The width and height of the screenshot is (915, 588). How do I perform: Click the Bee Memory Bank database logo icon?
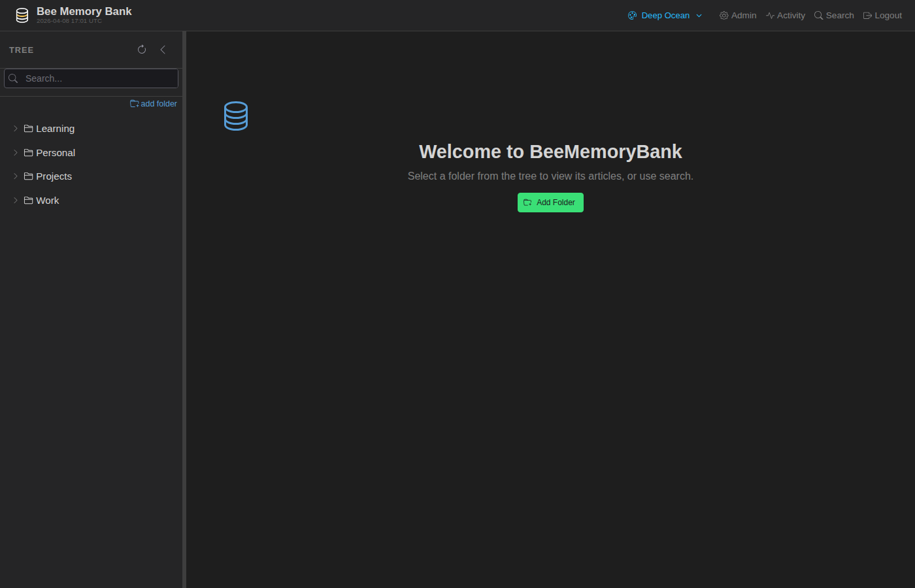22,16
